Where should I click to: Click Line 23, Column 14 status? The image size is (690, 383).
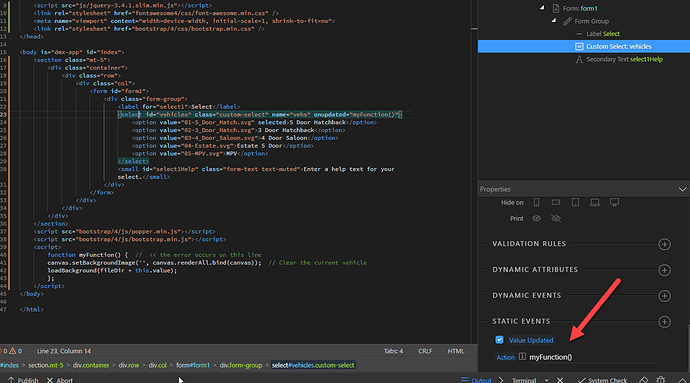coord(64,351)
